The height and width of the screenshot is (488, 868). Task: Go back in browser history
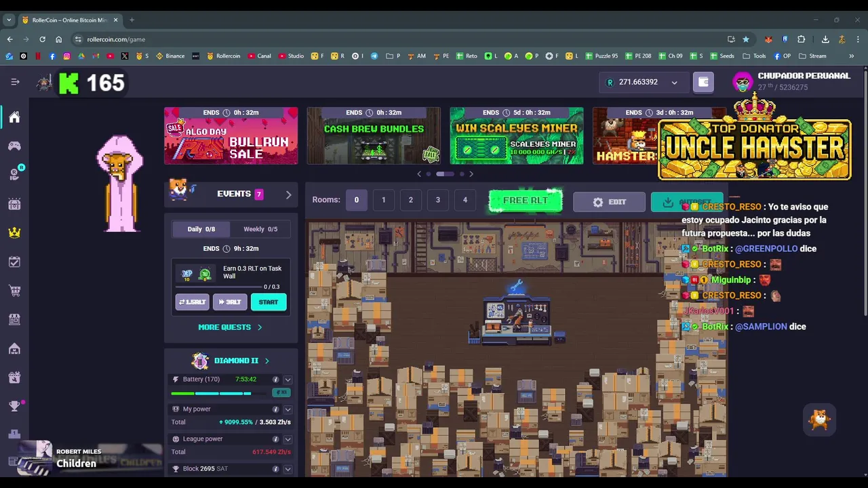click(x=9, y=39)
